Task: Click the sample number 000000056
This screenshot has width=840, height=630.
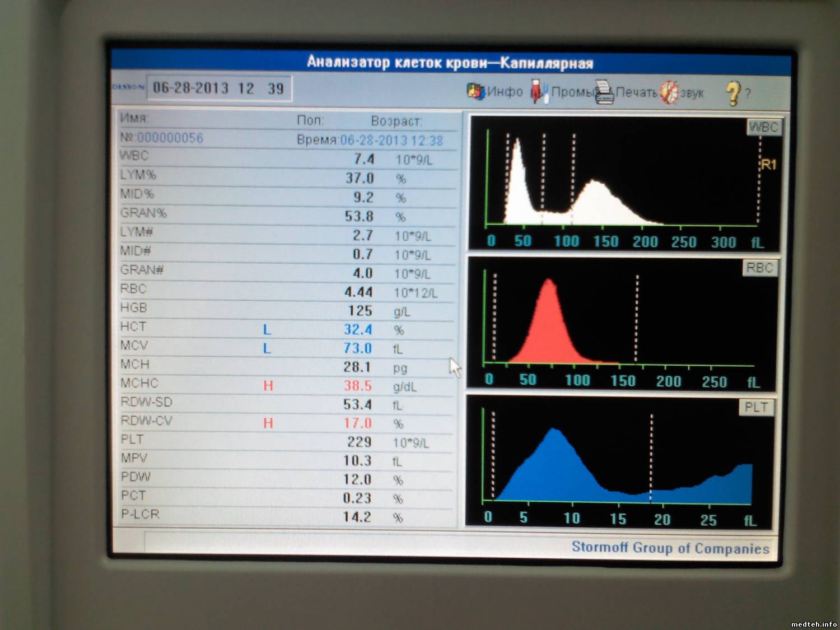Action: point(170,138)
